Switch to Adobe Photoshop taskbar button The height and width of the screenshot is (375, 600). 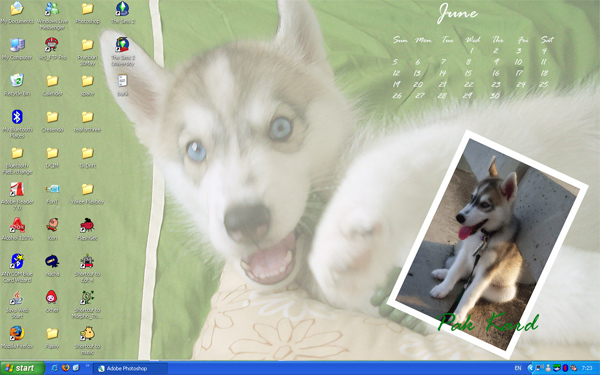130,368
